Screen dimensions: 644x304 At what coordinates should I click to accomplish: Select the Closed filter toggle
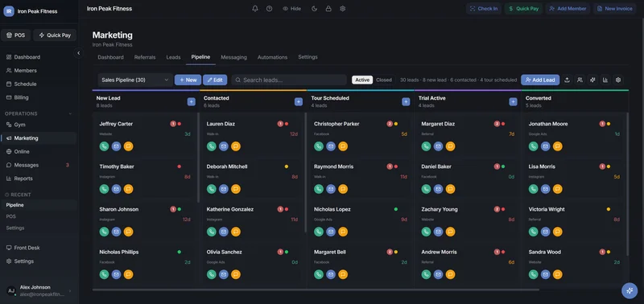pos(384,80)
